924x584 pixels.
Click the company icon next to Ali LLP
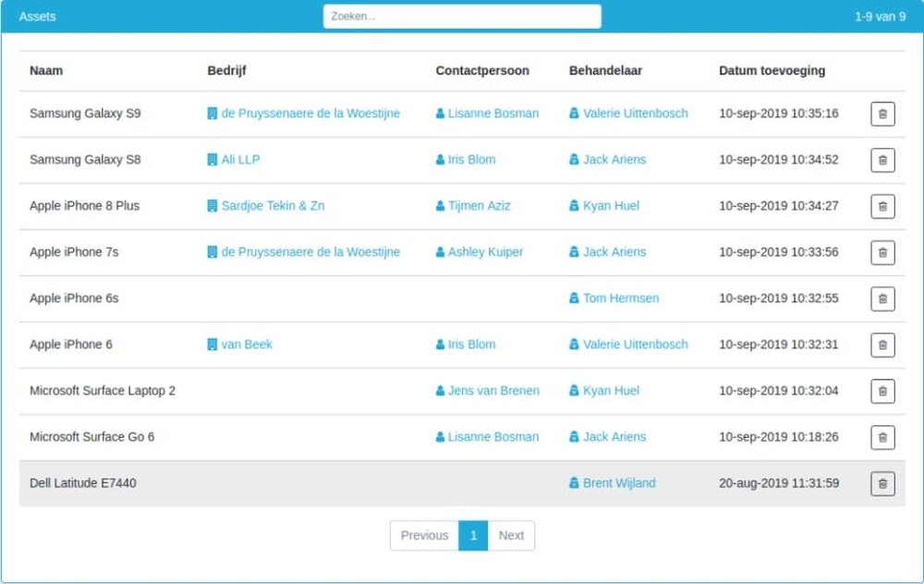coord(211,160)
